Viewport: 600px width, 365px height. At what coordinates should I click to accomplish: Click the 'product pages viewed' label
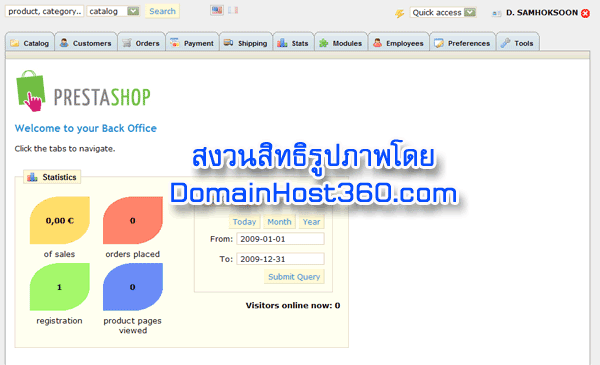click(x=132, y=326)
